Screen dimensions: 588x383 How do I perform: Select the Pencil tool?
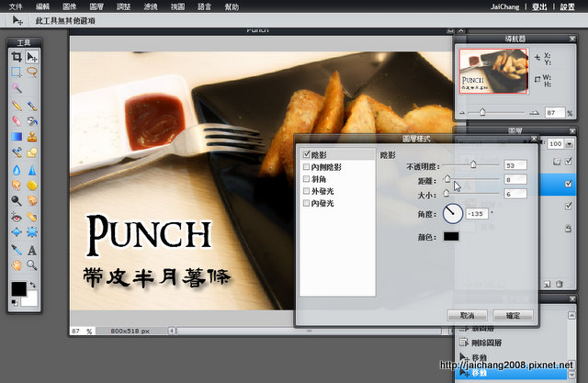click(x=17, y=106)
